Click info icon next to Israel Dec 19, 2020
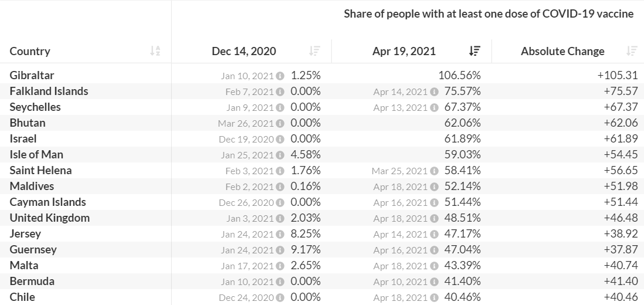The width and height of the screenshot is (644, 305). tap(280, 139)
